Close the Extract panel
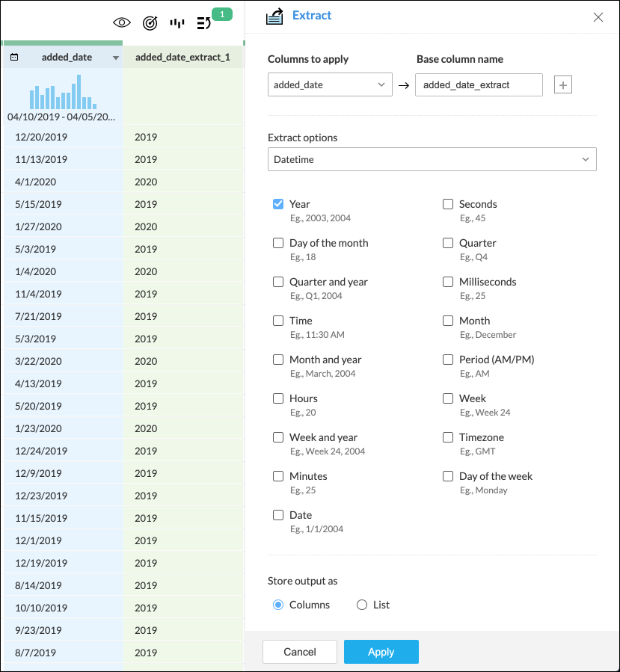The image size is (620, 672). pyautogui.click(x=598, y=17)
